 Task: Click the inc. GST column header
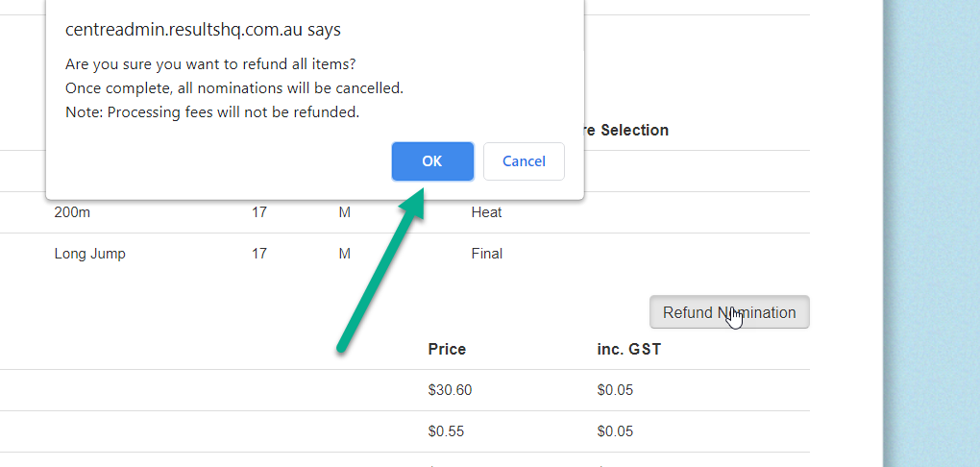coord(628,349)
